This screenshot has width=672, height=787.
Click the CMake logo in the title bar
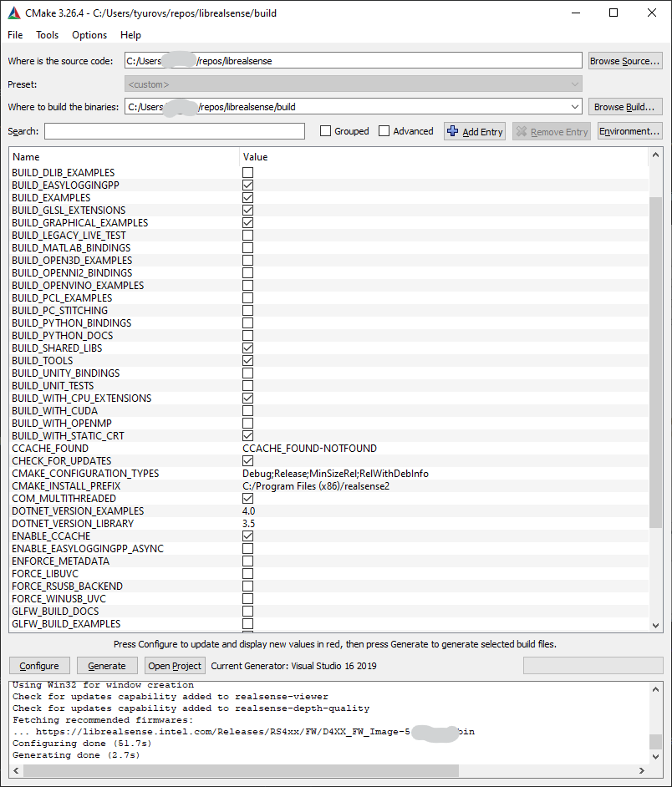(13, 13)
